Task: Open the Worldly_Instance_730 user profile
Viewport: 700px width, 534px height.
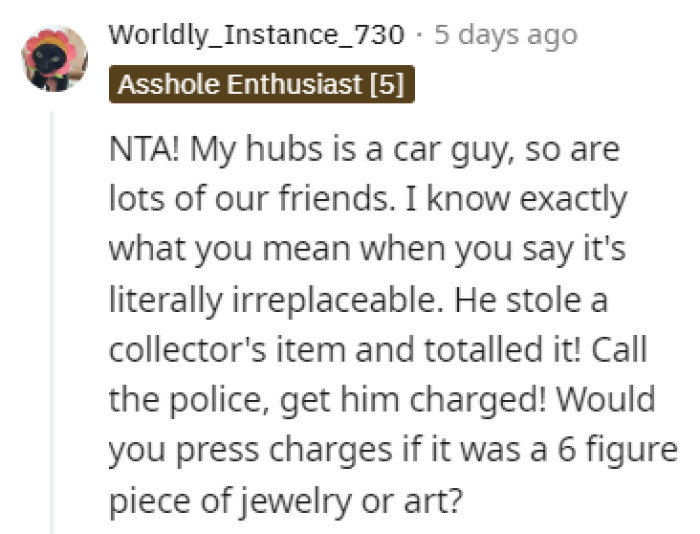Action: (256, 34)
